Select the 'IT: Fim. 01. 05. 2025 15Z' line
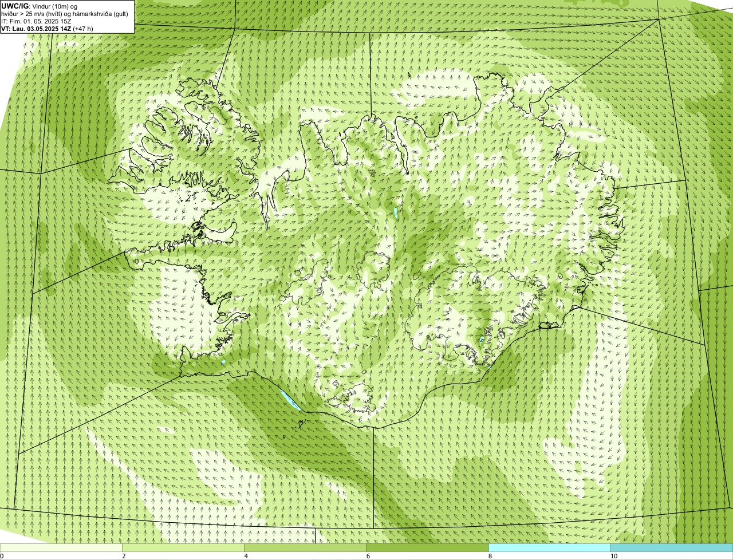The height and width of the screenshot is (560, 733). (x=37, y=21)
